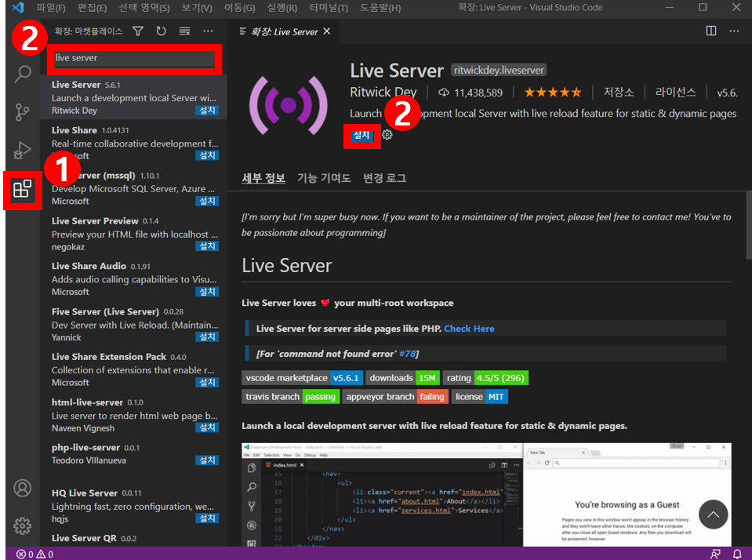This screenshot has width=752, height=560.
Task: Click the VS Code logo icon
Action: (x=18, y=8)
